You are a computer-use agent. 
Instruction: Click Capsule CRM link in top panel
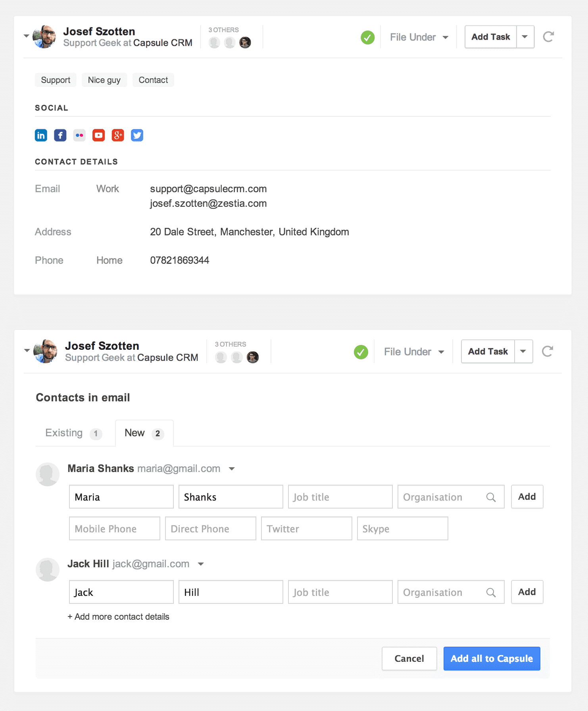click(163, 43)
